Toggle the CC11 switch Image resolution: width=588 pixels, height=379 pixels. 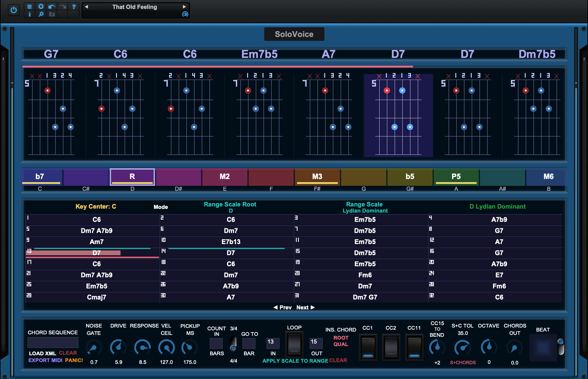[414, 348]
